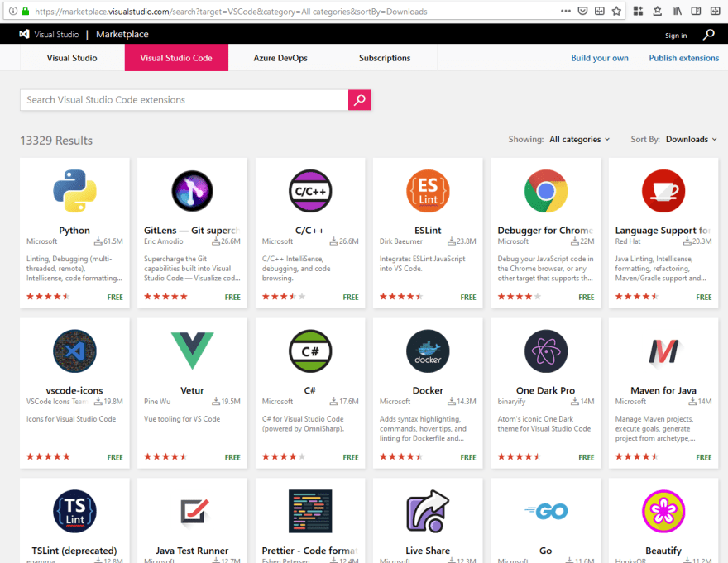Show site information icon in address bar
Image resolution: width=728 pixels, height=563 pixels.
coord(13,11)
